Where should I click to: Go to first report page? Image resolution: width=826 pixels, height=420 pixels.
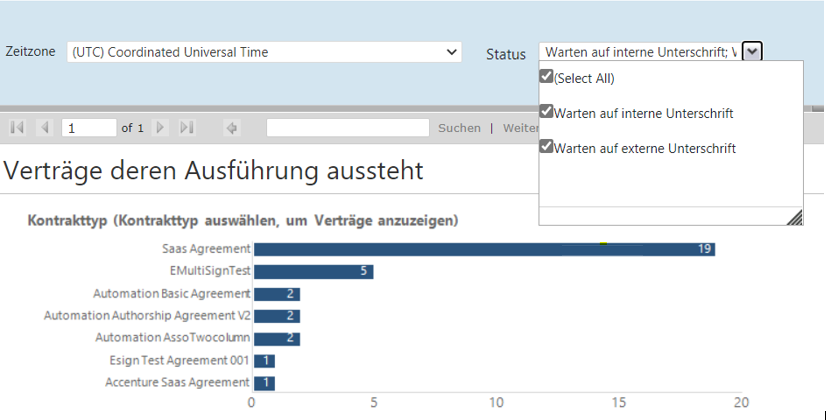[x=17, y=128]
